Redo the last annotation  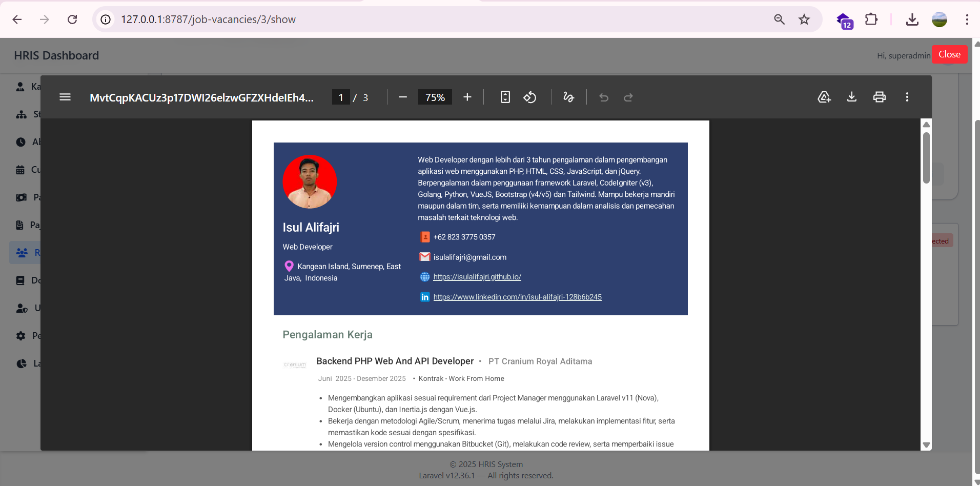(x=628, y=97)
